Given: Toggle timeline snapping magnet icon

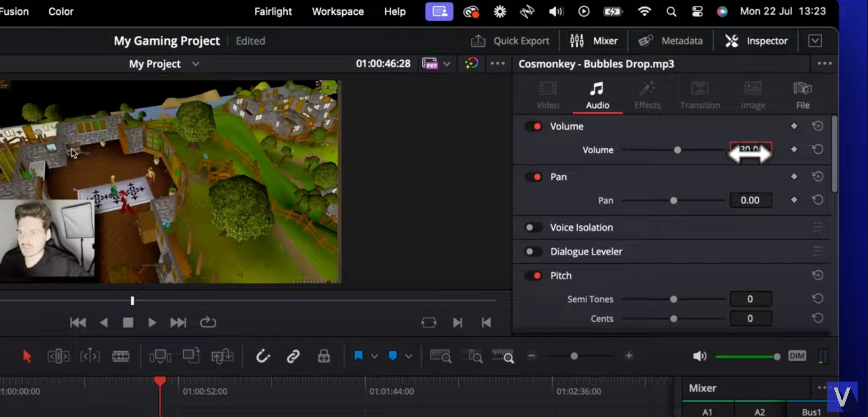Looking at the screenshot, I should click(263, 356).
